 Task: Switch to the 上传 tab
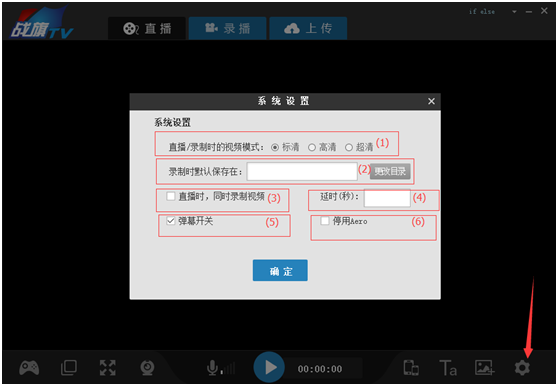click(x=308, y=28)
